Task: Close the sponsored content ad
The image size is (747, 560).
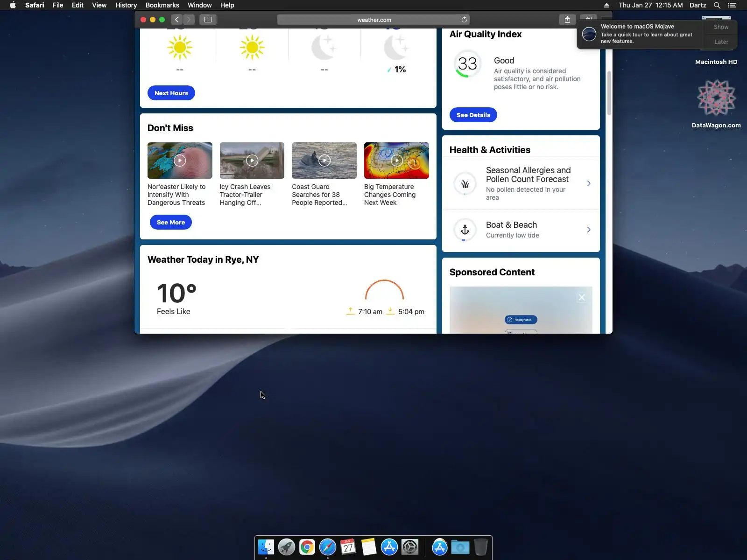Action: point(582,297)
